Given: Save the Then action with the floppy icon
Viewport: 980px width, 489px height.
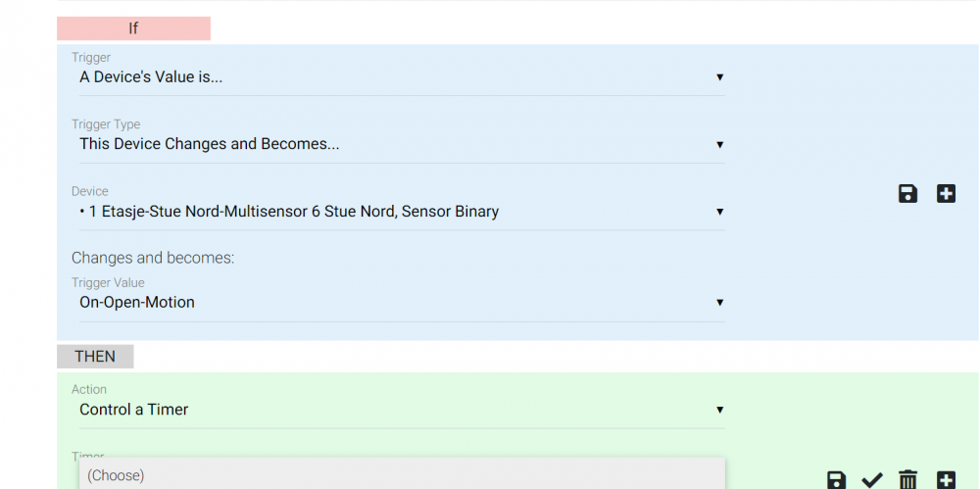Looking at the screenshot, I should [x=836, y=480].
